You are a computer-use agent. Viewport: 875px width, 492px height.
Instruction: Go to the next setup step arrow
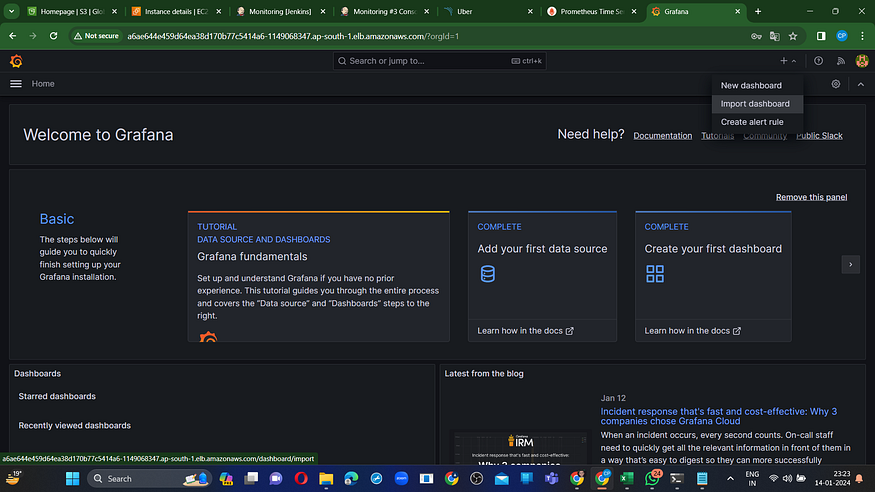(850, 264)
